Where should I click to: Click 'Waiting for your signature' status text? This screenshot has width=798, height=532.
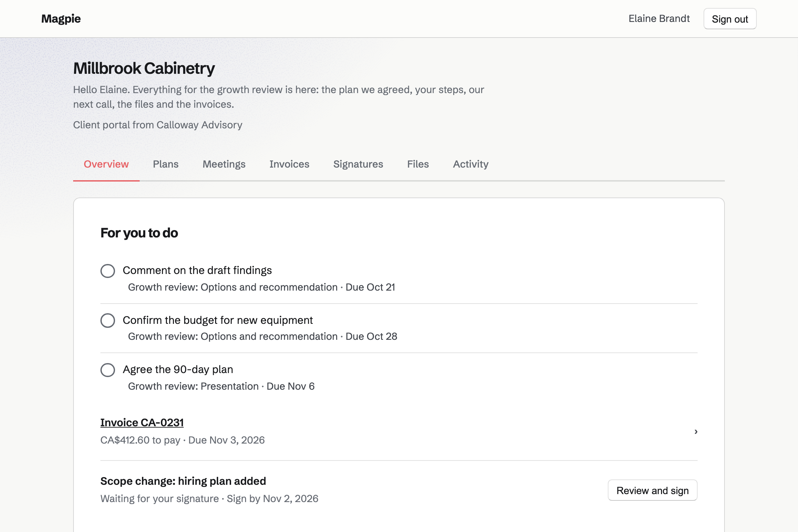(160, 499)
